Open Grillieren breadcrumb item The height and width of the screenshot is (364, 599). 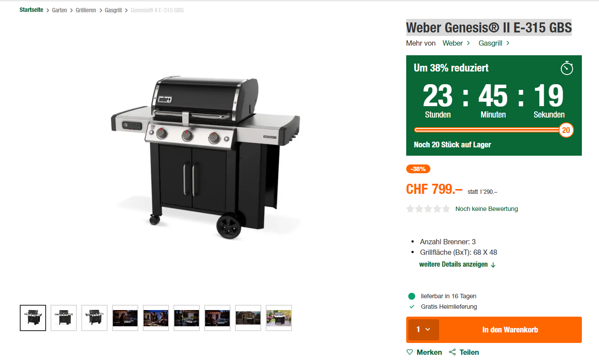point(86,10)
